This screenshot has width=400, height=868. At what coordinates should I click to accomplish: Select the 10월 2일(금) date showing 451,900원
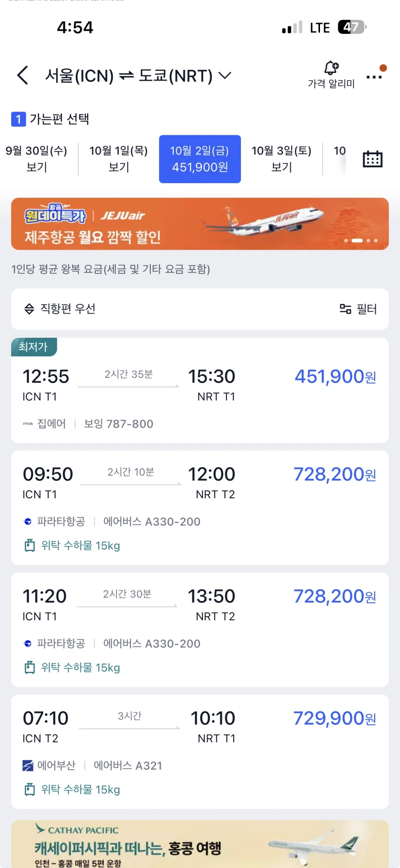(x=200, y=159)
